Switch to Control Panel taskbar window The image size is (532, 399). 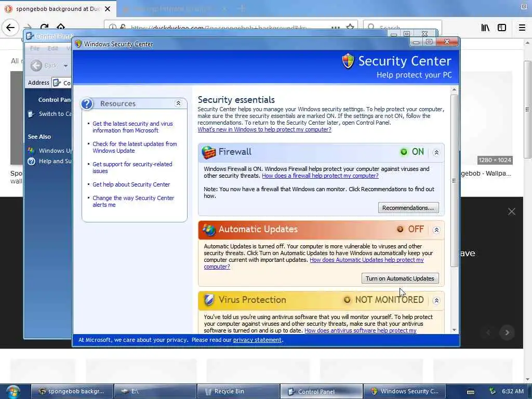pos(321,391)
